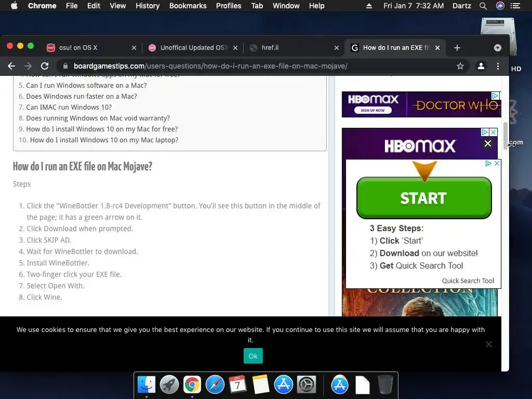
Task: Open the View menu
Action: (118, 6)
